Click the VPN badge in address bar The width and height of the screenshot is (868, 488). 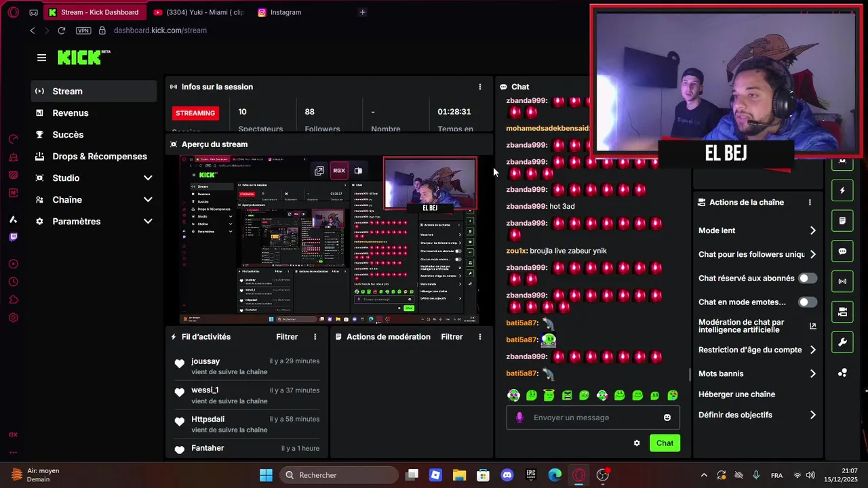83,30
